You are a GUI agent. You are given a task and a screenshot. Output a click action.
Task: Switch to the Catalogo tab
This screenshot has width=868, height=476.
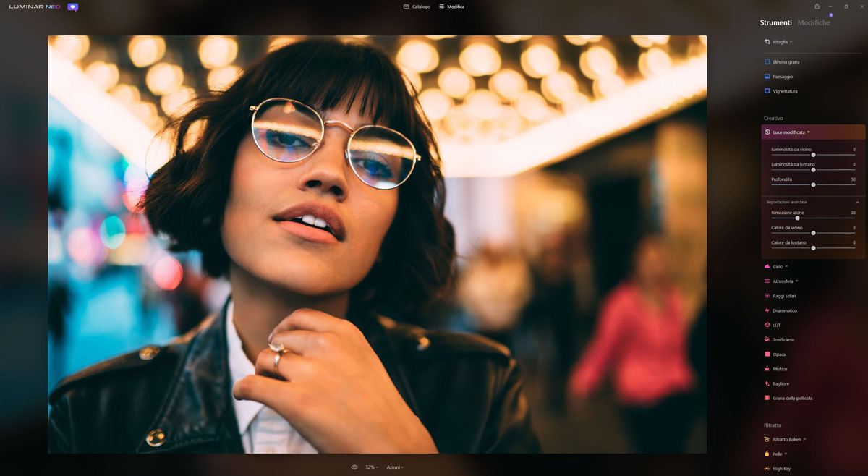coord(417,7)
